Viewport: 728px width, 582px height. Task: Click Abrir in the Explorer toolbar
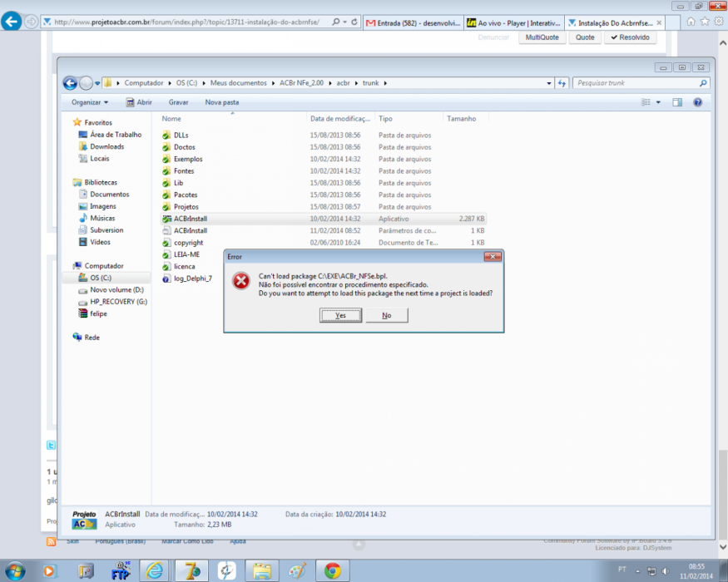pyautogui.click(x=139, y=102)
